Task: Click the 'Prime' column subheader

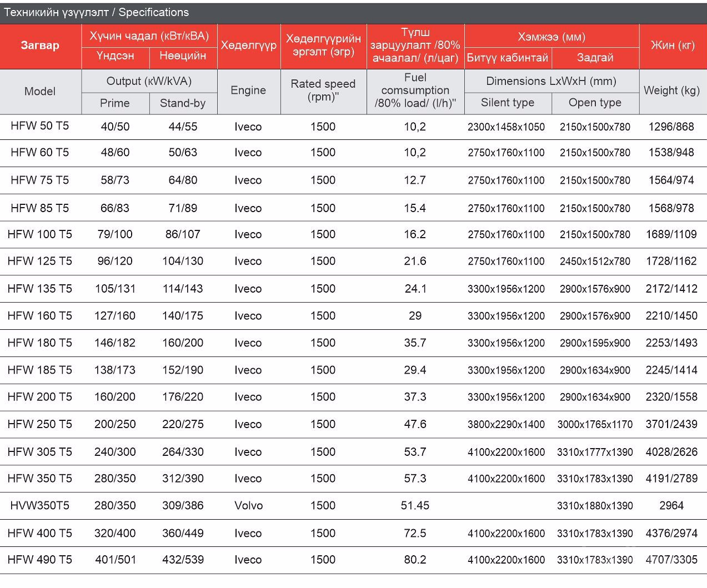Action: point(115,103)
